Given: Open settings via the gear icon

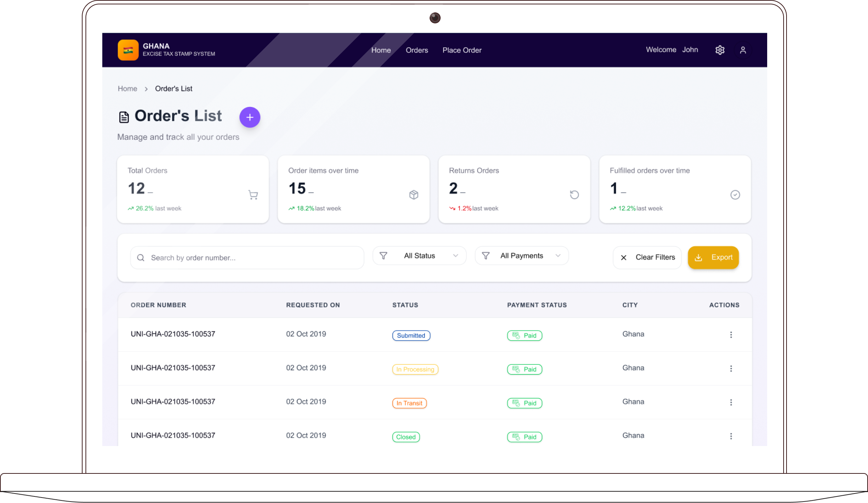Looking at the screenshot, I should (720, 50).
